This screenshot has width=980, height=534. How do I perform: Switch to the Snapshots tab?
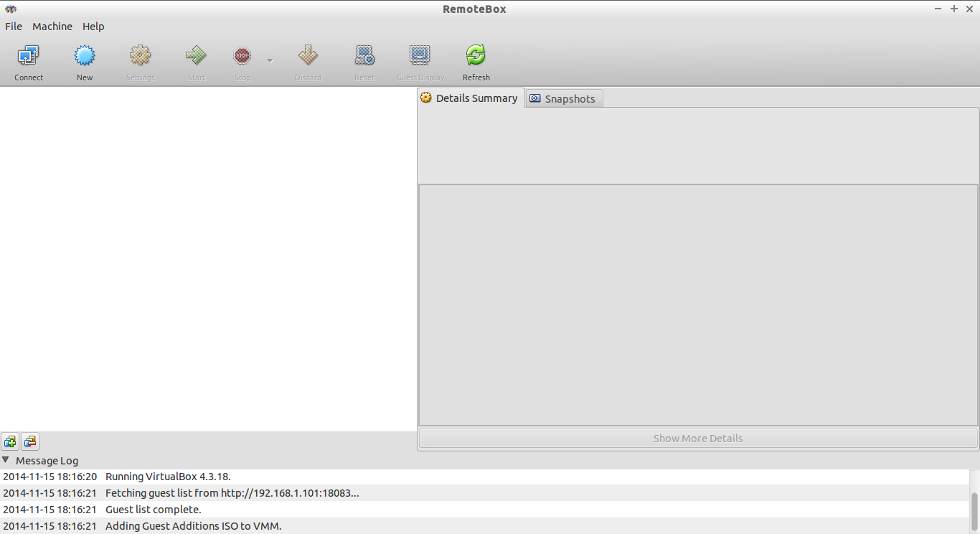(x=564, y=99)
